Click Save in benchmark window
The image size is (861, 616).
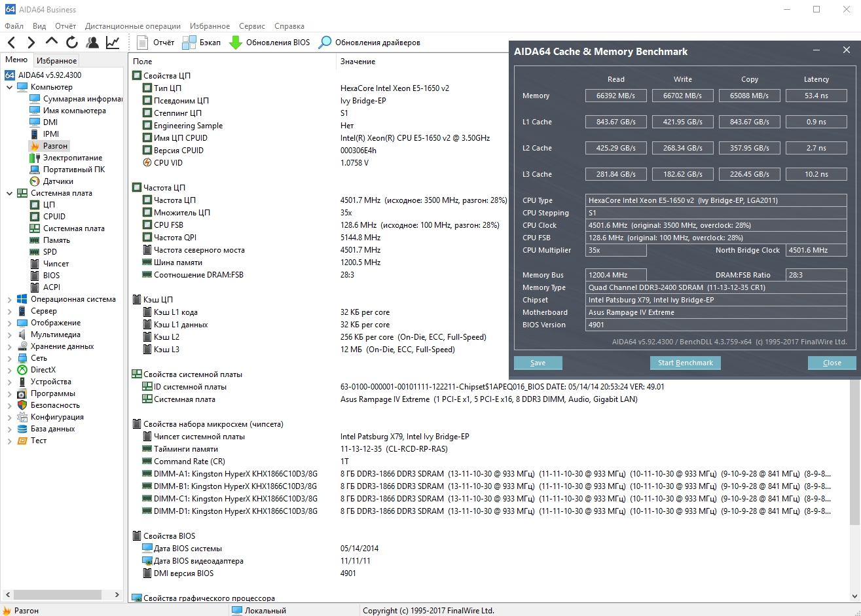tap(538, 363)
